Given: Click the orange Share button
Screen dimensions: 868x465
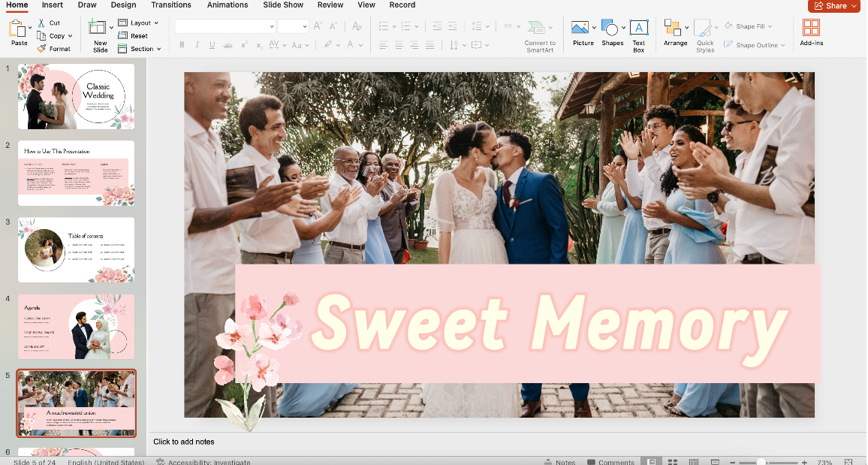Looking at the screenshot, I should point(833,5).
